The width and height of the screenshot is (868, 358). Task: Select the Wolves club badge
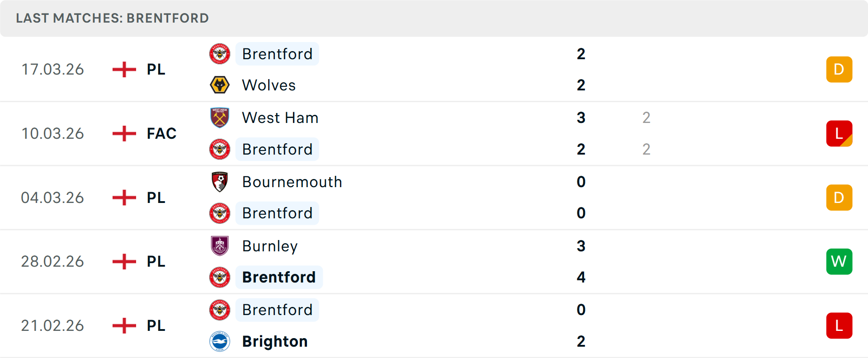tap(220, 85)
